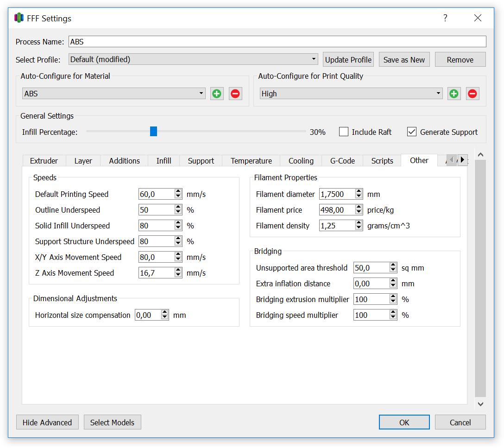Screen dimensions: 504x448
Task: Click the X/Y Axis Movement Speed field
Action: coord(157,257)
